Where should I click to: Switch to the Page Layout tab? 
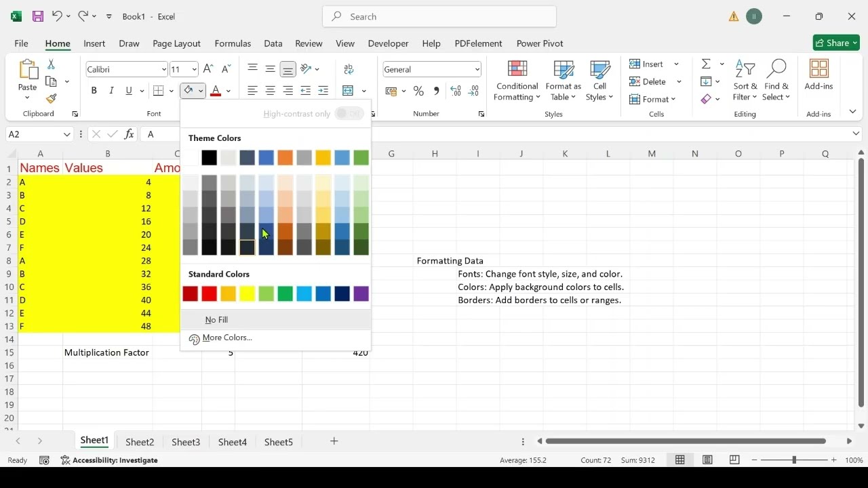coord(176,43)
